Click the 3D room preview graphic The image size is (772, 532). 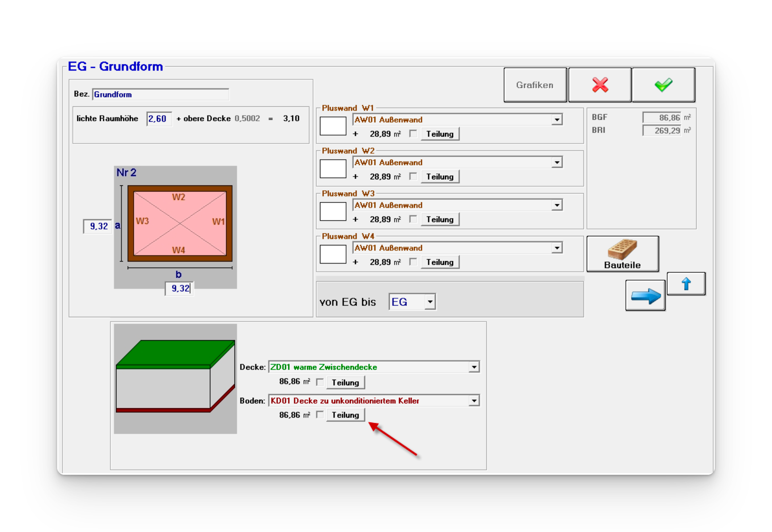tap(175, 378)
